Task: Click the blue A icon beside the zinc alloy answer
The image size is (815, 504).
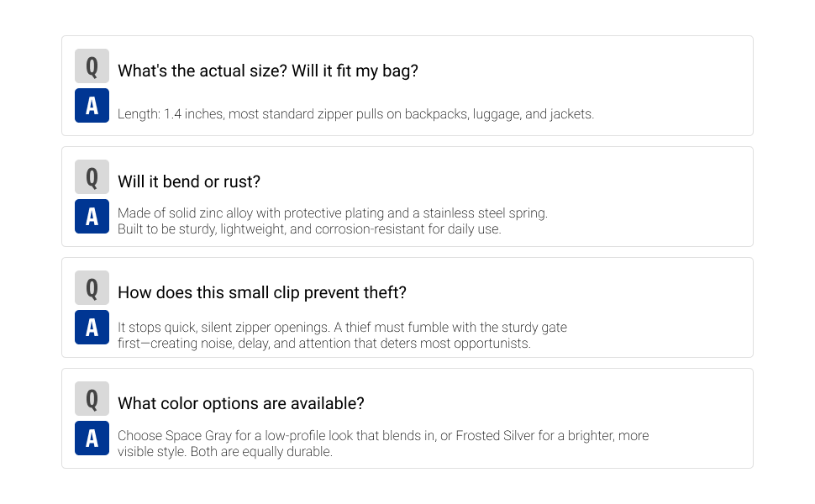Action: tap(92, 216)
